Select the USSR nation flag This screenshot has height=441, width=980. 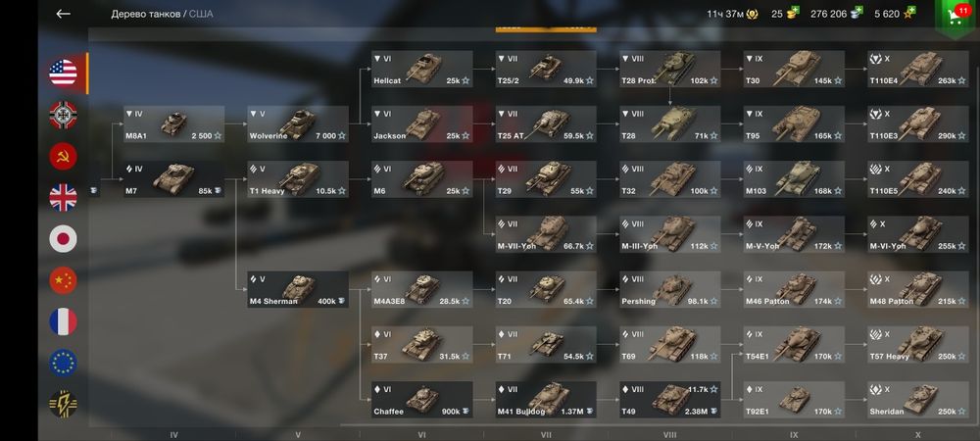pyautogui.click(x=63, y=156)
